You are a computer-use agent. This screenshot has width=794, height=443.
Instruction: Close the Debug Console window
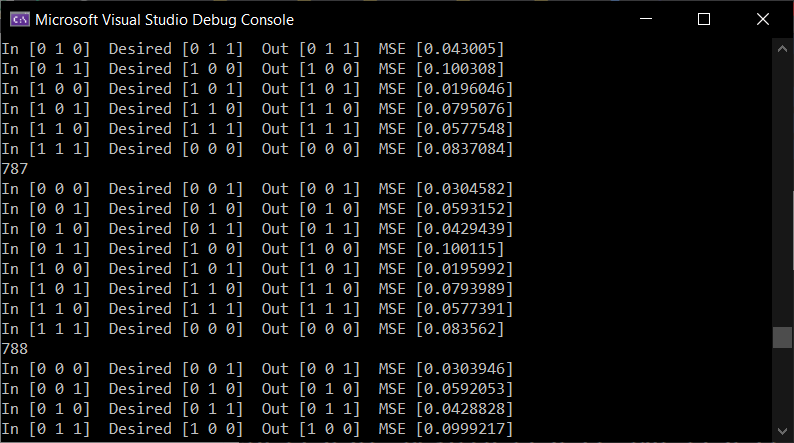point(763,19)
